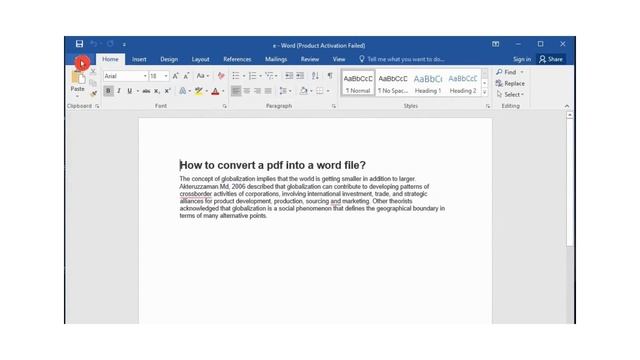Increase font size with grow font icon
This screenshot has height=360, width=640.
176,76
